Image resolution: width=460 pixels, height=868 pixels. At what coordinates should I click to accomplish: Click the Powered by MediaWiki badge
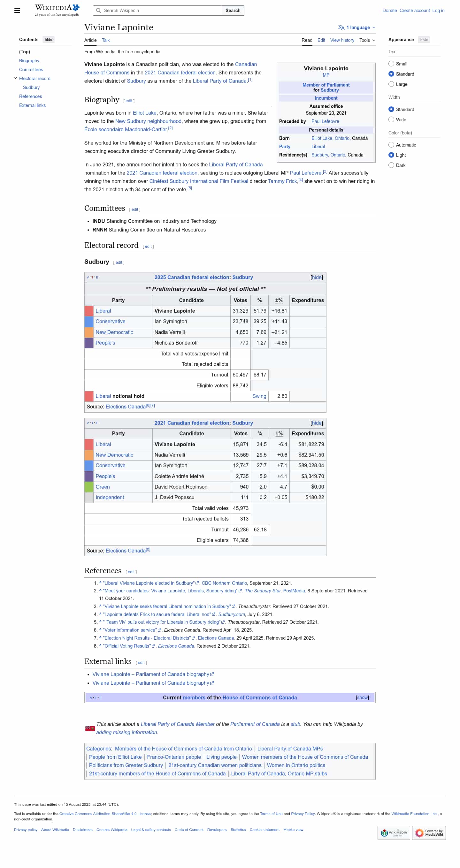coord(428,833)
